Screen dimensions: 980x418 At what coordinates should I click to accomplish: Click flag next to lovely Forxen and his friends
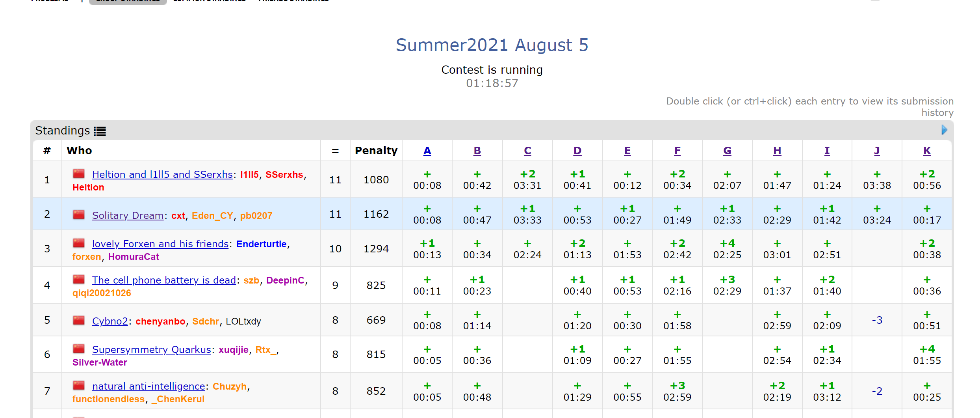[79, 243]
